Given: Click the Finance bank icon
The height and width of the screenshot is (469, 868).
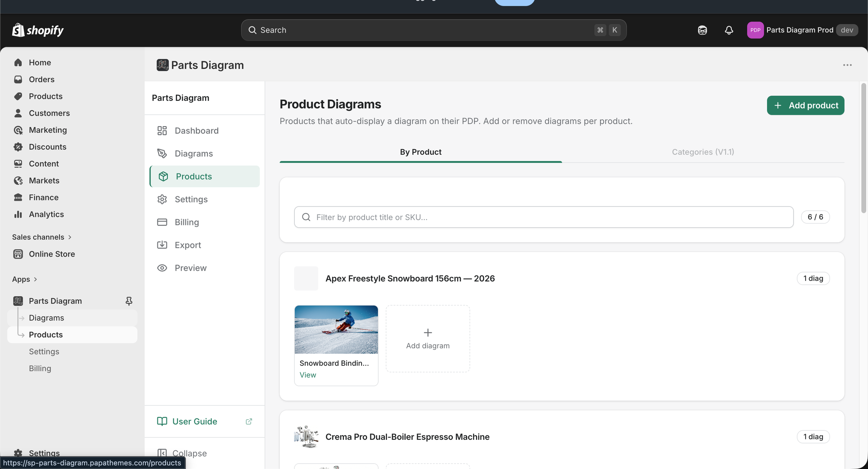Looking at the screenshot, I should tap(18, 197).
